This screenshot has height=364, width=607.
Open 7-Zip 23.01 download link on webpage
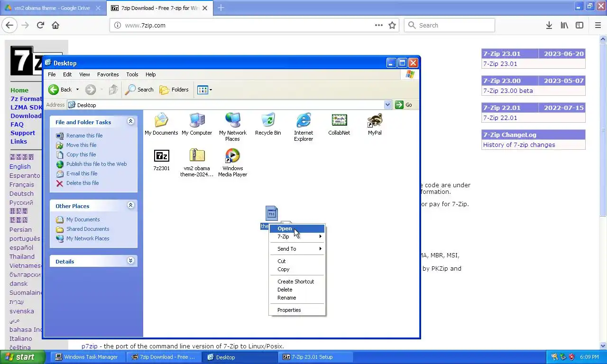pyautogui.click(x=500, y=64)
